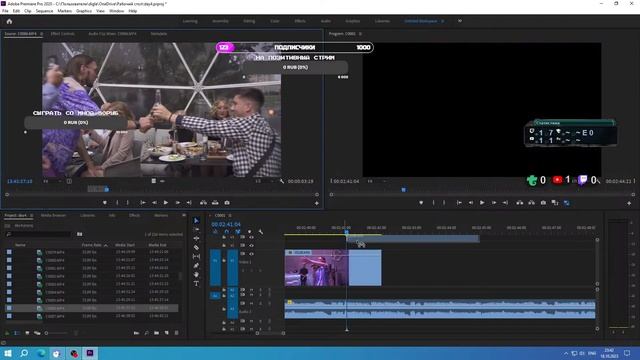Open the Project panel overflow chevron
Image resolution: width=640 pixels, height=360 pixels.
[x=184, y=215]
